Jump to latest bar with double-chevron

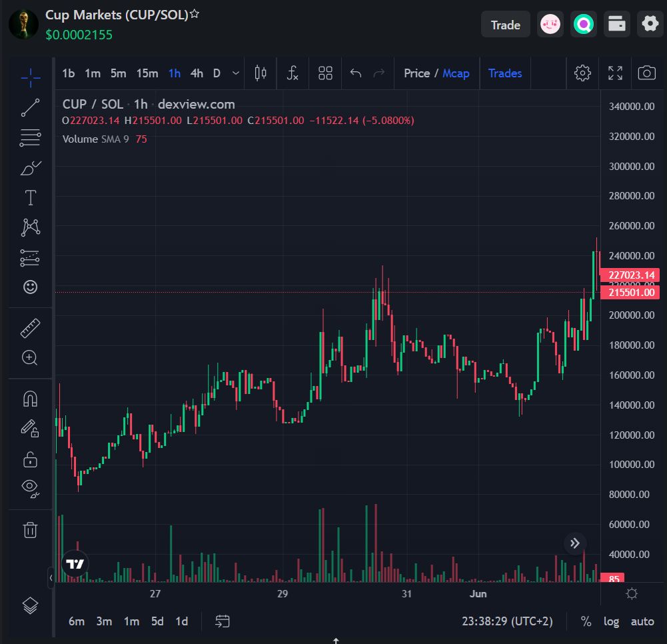574,543
